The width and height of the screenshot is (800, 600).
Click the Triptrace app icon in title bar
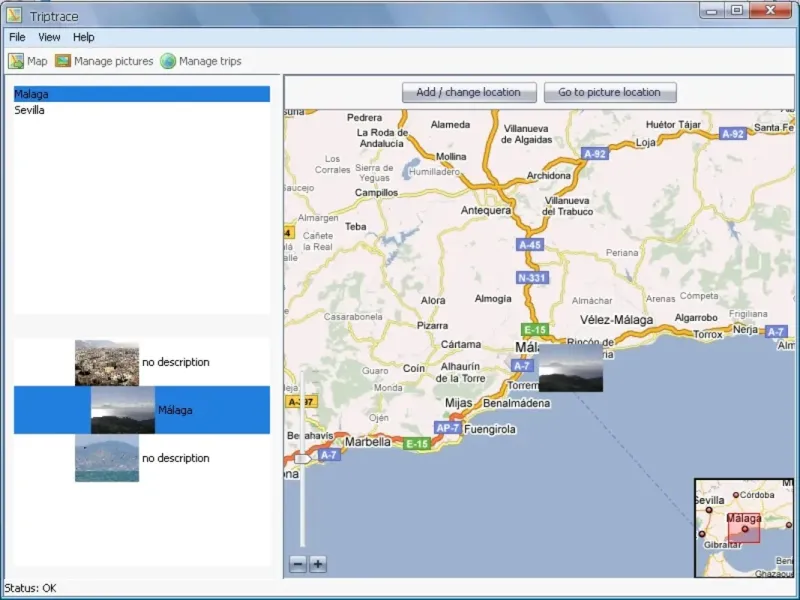click(x=14, y=16)
